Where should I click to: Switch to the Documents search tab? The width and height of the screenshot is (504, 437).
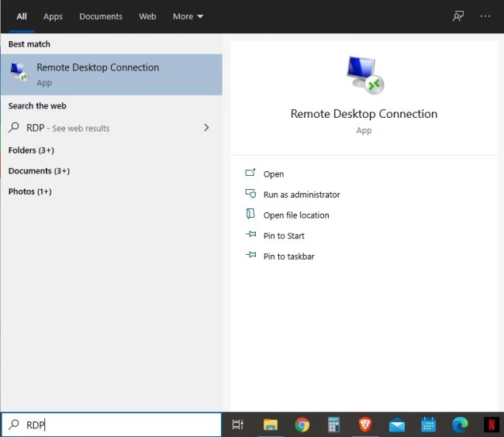pyautogui.click(x=101, y=16)
